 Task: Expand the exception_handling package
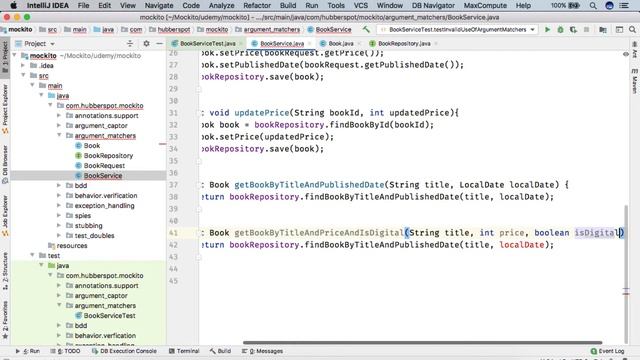tap(59, 205)
